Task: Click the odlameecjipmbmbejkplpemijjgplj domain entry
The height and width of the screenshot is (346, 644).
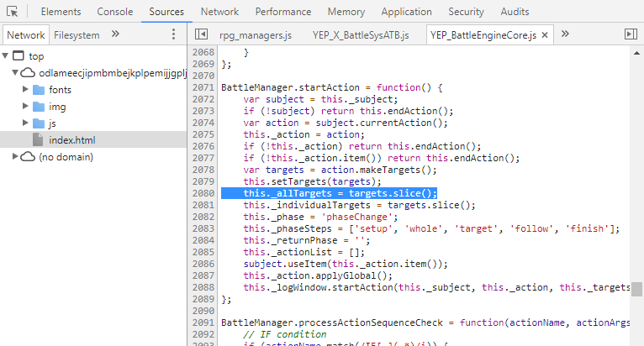Action: (113, 73)
